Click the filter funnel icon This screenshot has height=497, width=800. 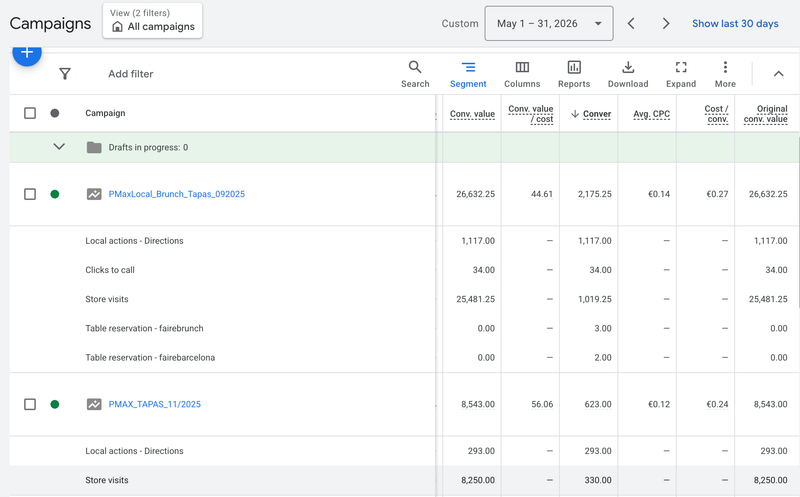(65, 74)
